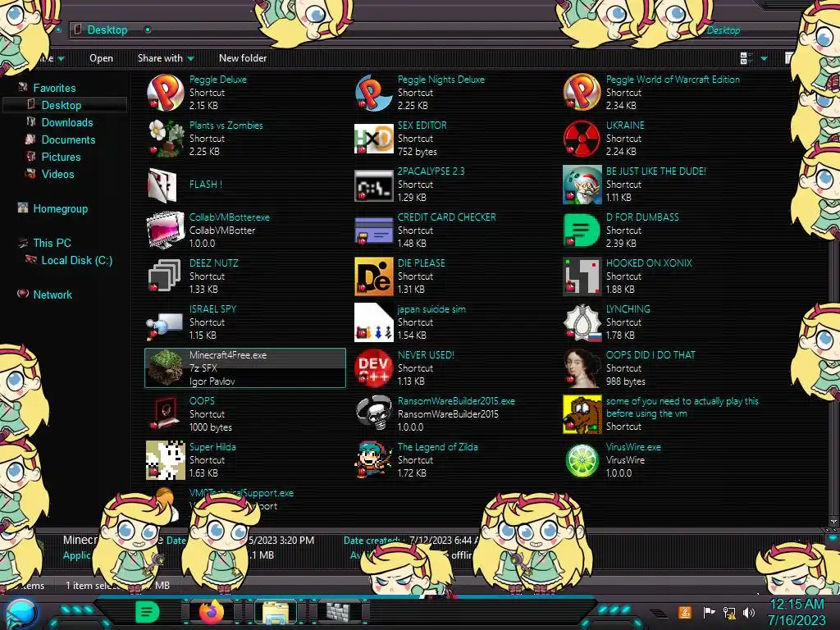Open Local Disk (C:) in sidebar
The height and width of the screenshot is (630, 840).
coord(77,260)
